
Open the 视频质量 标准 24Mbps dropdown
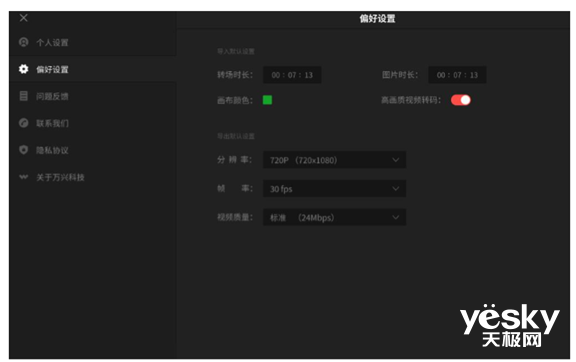334,217
